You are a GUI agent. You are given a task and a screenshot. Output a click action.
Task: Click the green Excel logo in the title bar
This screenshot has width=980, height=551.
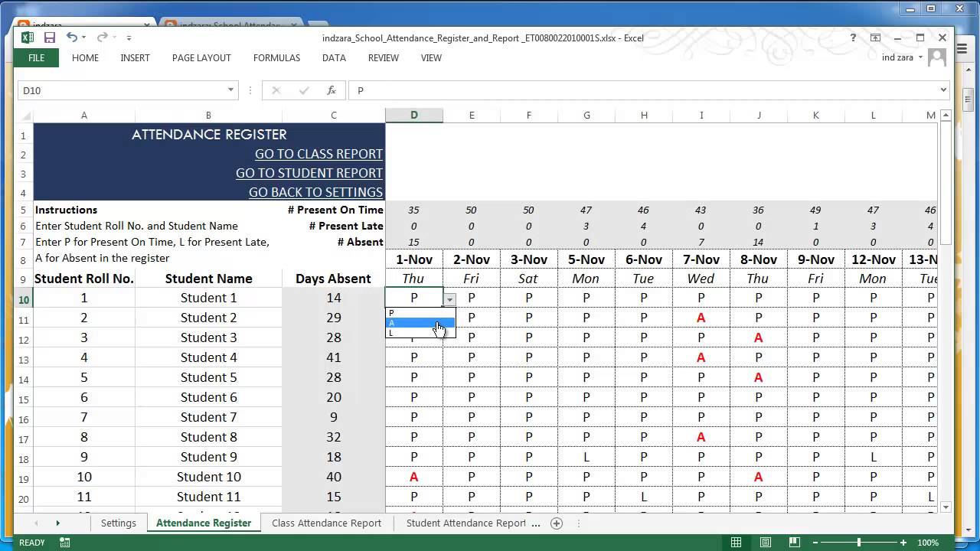pos(27,37)
